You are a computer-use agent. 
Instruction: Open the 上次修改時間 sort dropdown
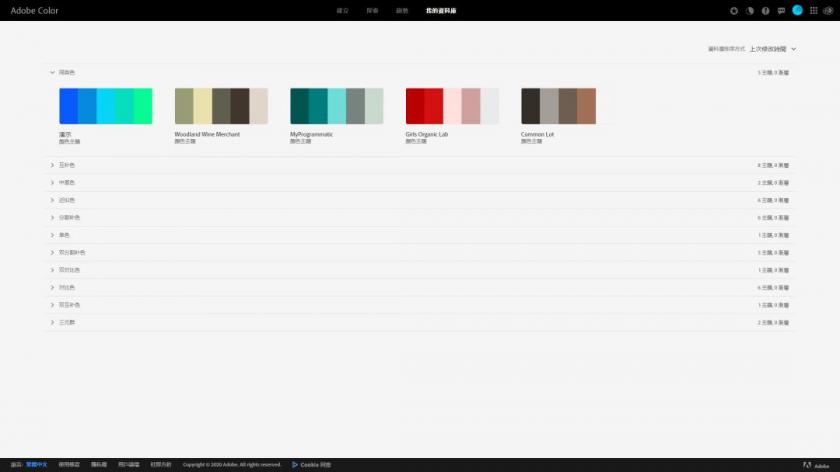coord(772,48)
